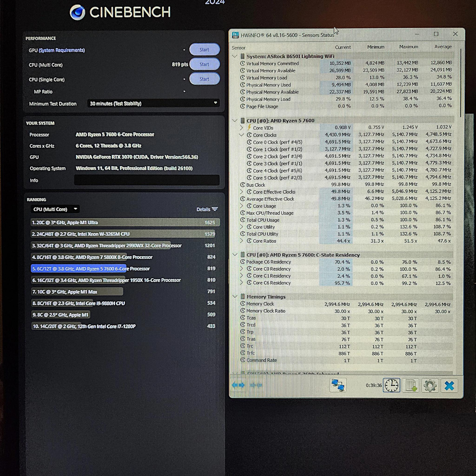Click the Minimum column header
The height and width of the screenshot is (476, 476).
(376, 47)
